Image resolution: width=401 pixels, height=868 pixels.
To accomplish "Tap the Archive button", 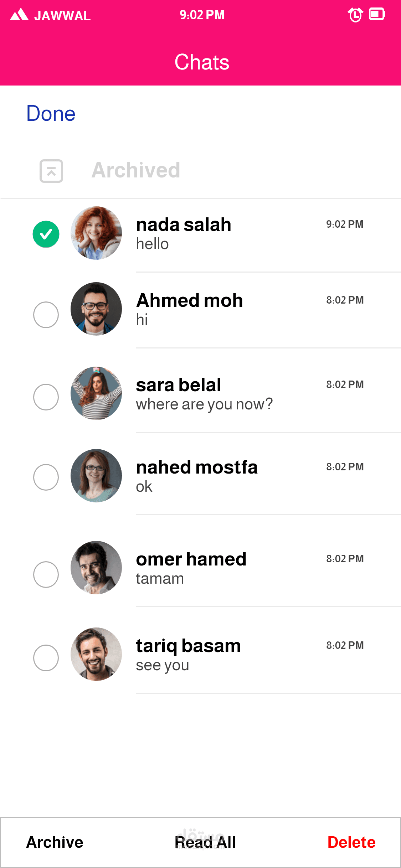I will (x=55, y=842).
